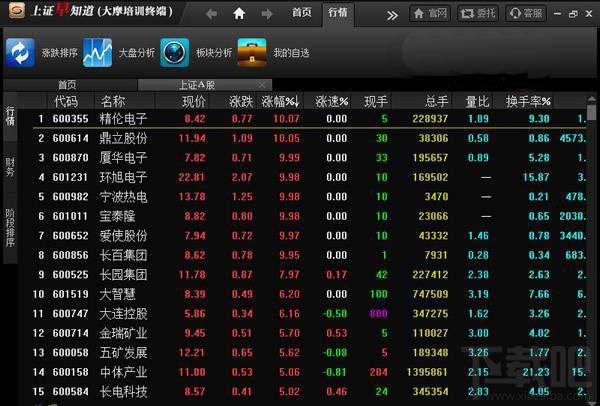
Task: Select stock row 宝泰隆
Action: [309, 216]
